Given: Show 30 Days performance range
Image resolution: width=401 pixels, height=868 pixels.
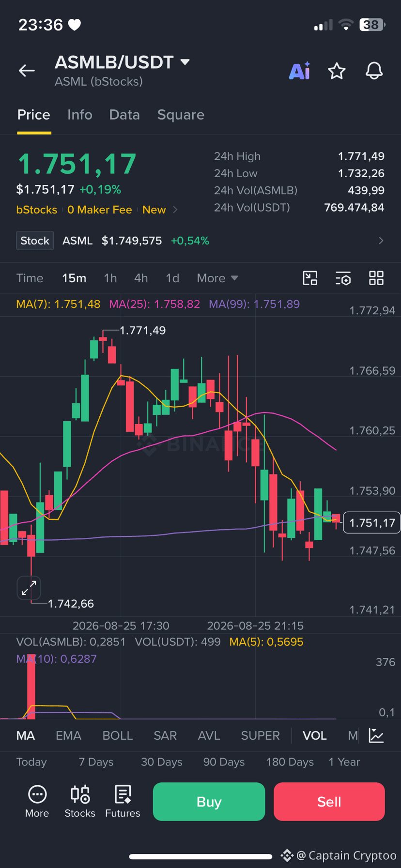Looking at the screenshot, I should 162,762.
